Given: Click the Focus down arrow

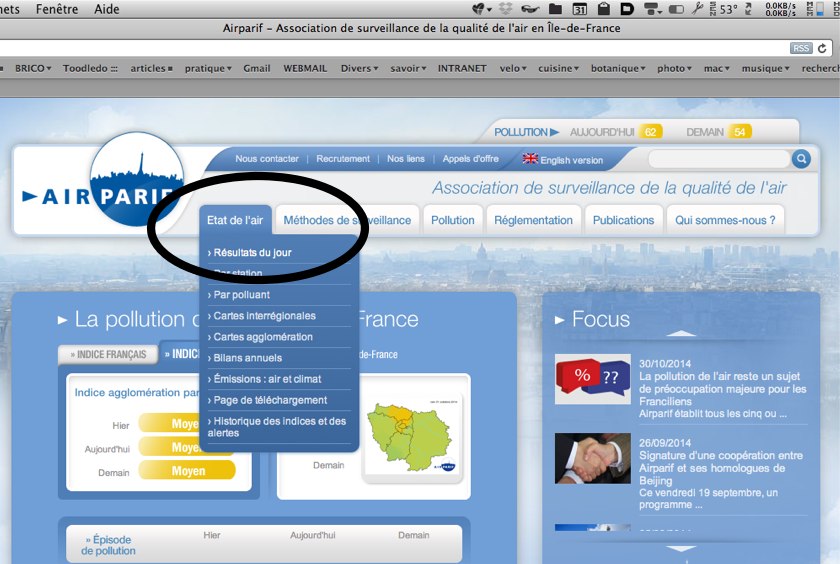Looking at the screenshot, I should coord(681,548).
